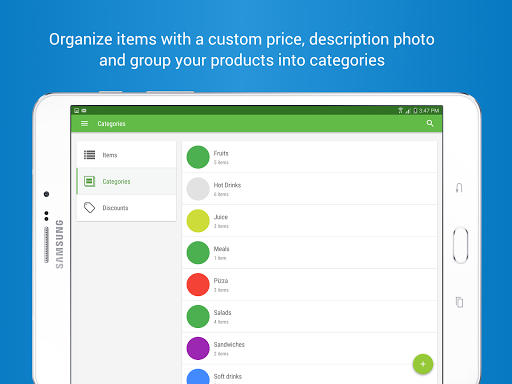This screenshot has width=512, height=384.
Task: Click the Discounts tag icon
Action: [89, 208]
